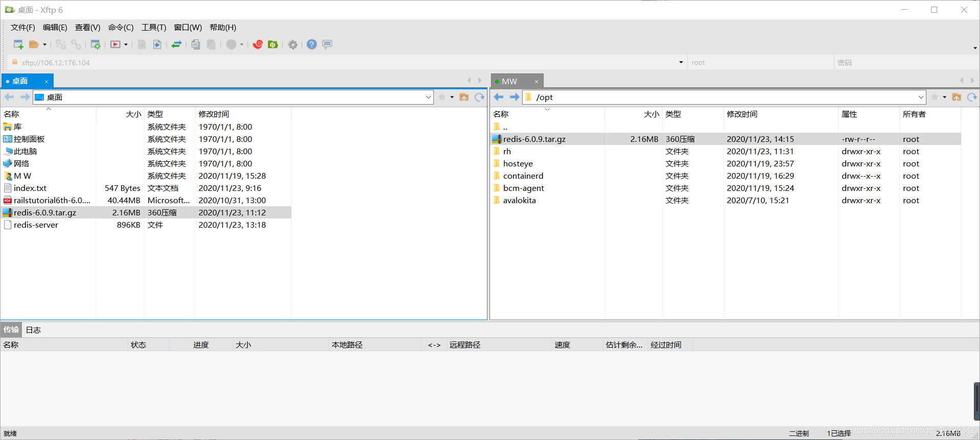Click the chat bubble feedback icon
This screenshot has height=440, width=980.
(327, 44)
